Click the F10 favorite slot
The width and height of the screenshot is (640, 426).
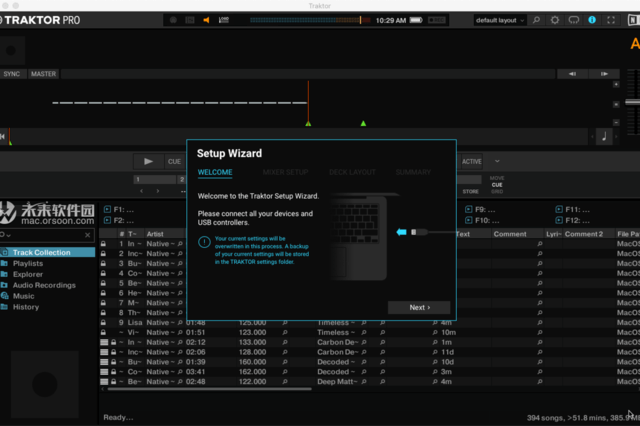[482, 220]
